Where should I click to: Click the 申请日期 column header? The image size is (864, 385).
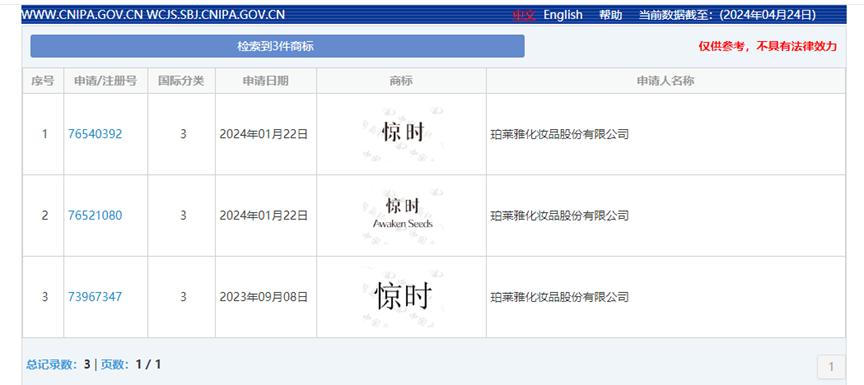tap(266, 81)
